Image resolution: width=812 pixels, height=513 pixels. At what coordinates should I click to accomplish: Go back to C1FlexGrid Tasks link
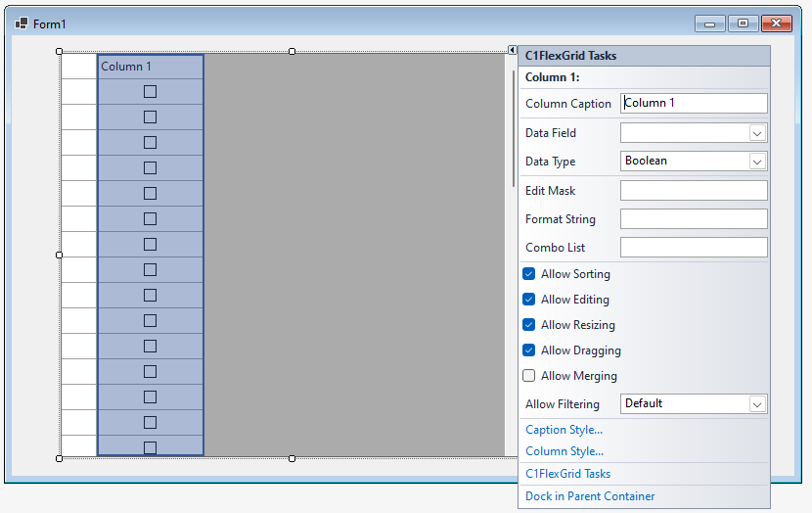568,474
